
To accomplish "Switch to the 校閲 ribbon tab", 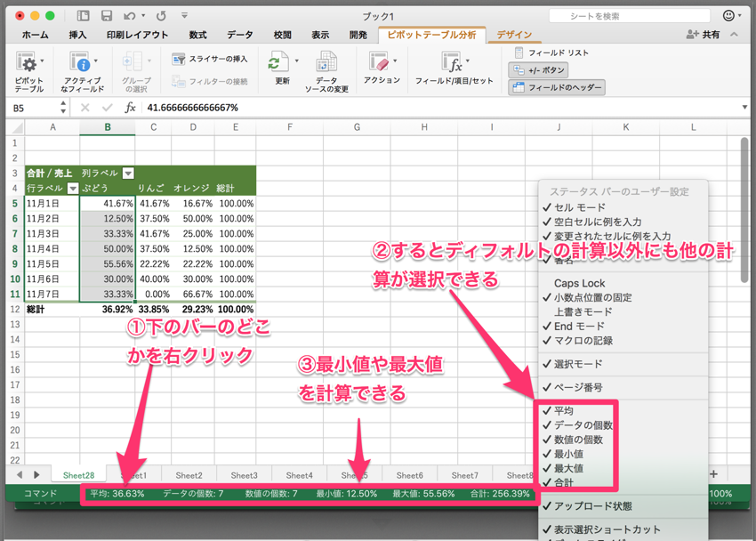I will point(283,35).
